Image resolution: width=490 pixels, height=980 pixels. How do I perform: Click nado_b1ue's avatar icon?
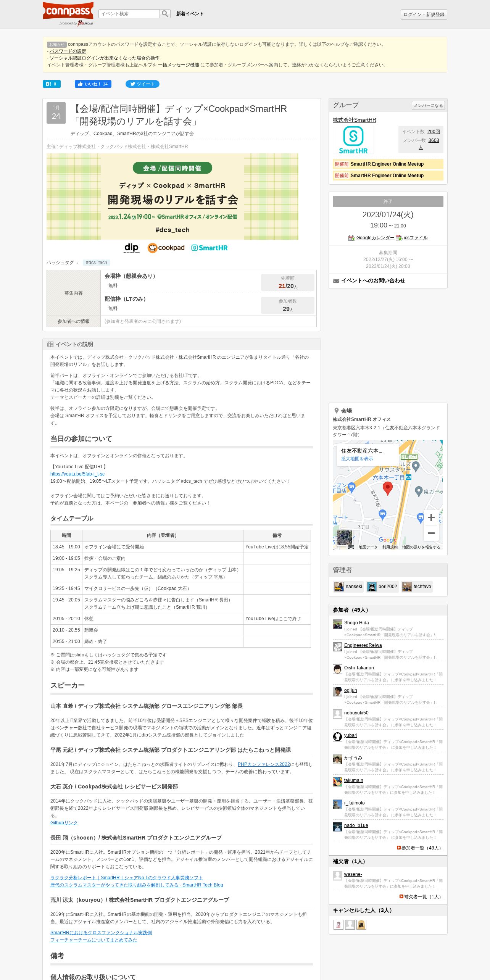point(337,827)
